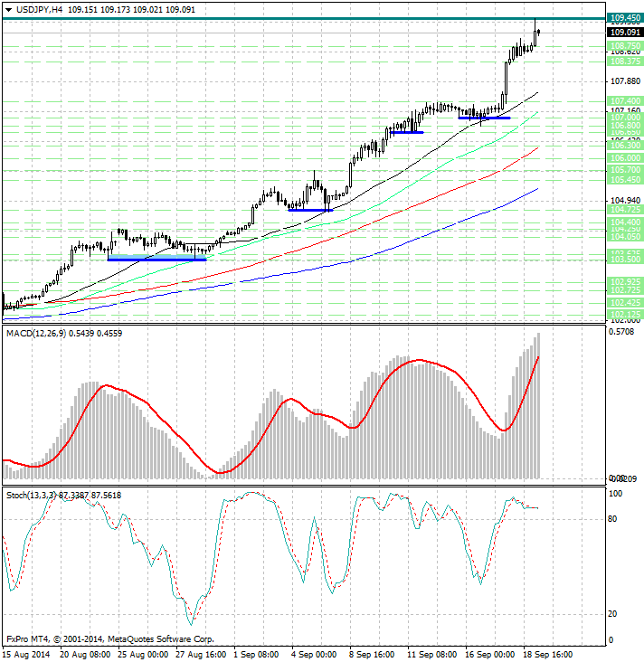Select the USDJPY,H4 symbol title

(39, 9)
